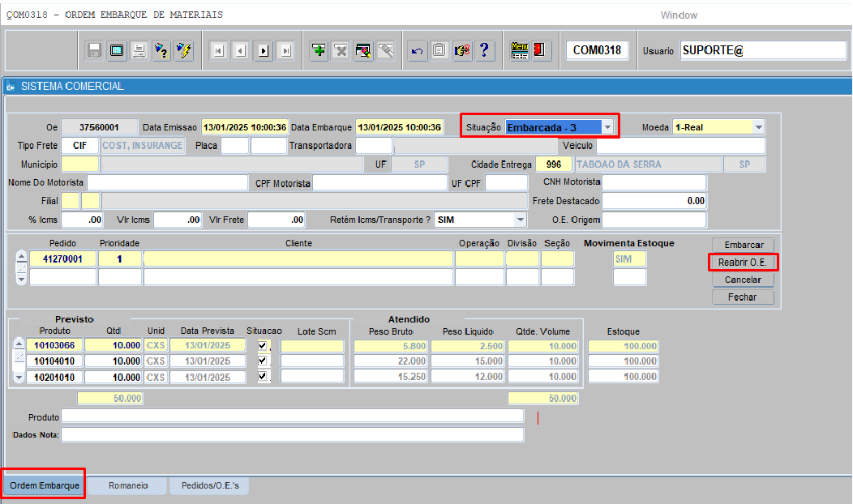Image resolution: width=853 pixels, height=504 pixels.
Task: Click the Reabrir O.E. button
Action: click(743, 262)
